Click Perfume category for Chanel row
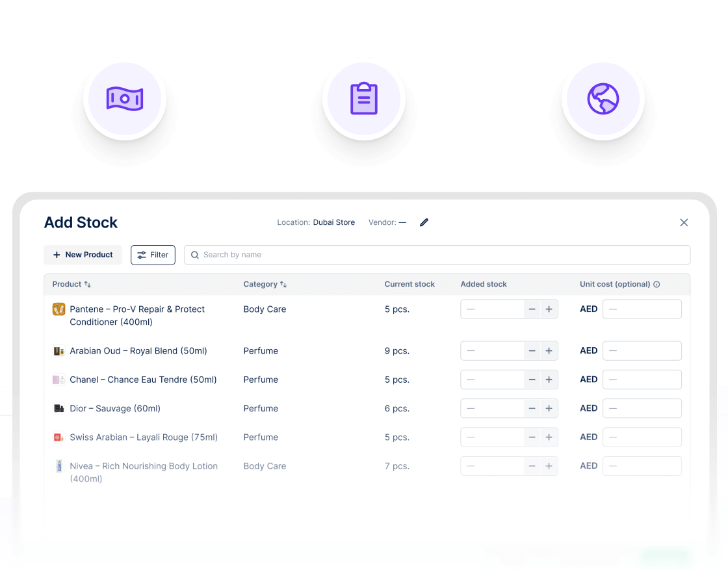 click(x=261, y=380)
